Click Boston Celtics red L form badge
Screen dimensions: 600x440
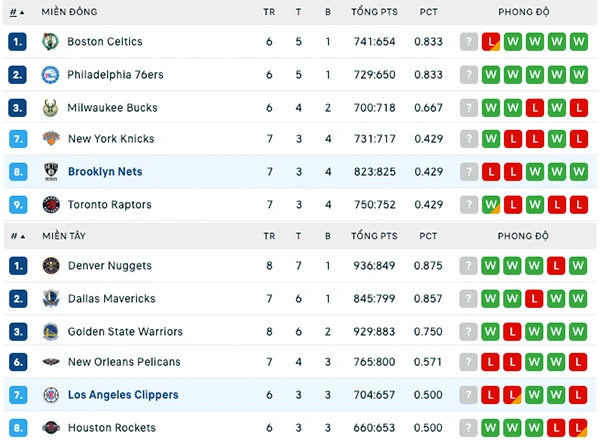pyautogui.click(x=491, y=41)
